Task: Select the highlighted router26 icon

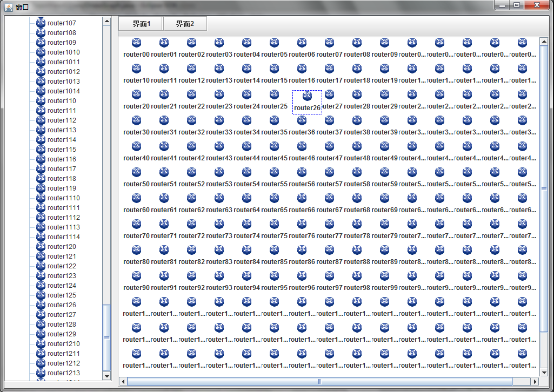Action: point(307,96)
